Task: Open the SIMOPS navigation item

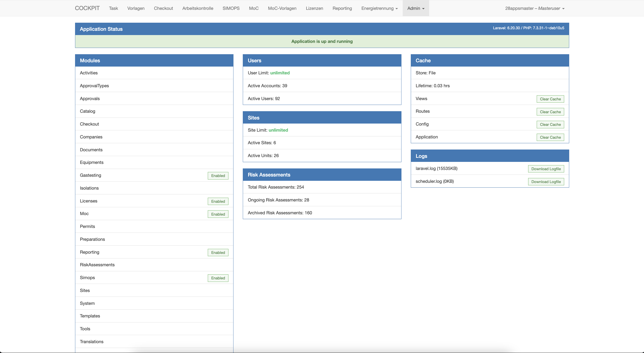Action: click(x=231, y=8)
